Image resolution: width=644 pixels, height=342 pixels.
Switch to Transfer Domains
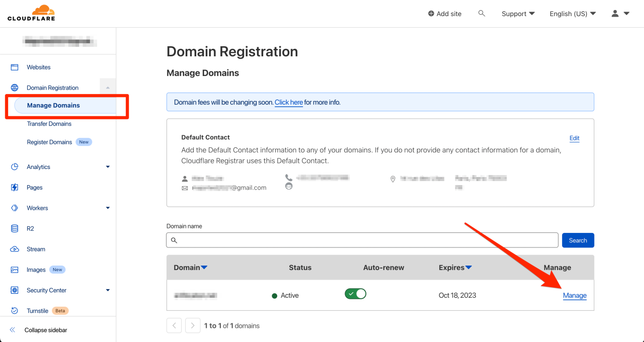point(49,123)
